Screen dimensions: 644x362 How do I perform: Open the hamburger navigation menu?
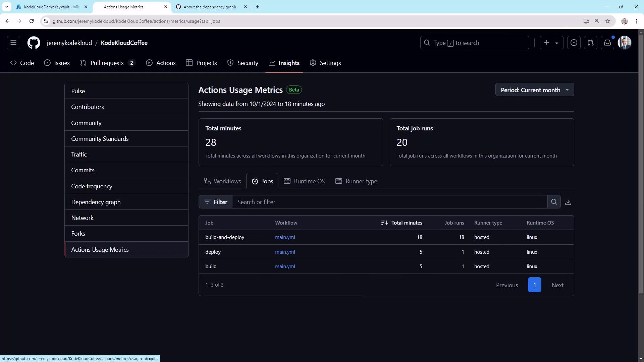click(13, 43)
